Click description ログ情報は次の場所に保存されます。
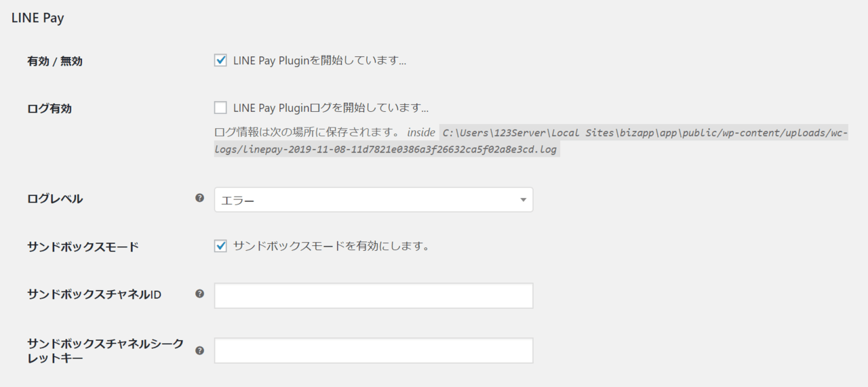Viewport: 868px width, 387px height. click(307, 132)
